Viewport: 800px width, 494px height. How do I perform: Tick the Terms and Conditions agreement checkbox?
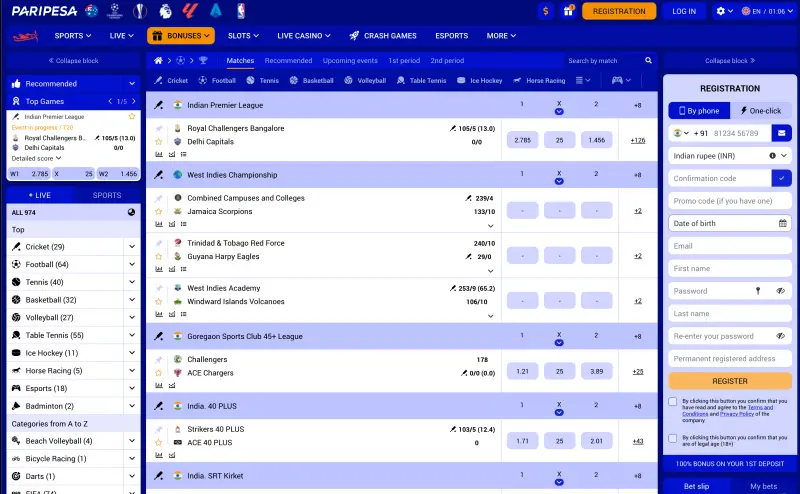673,402
